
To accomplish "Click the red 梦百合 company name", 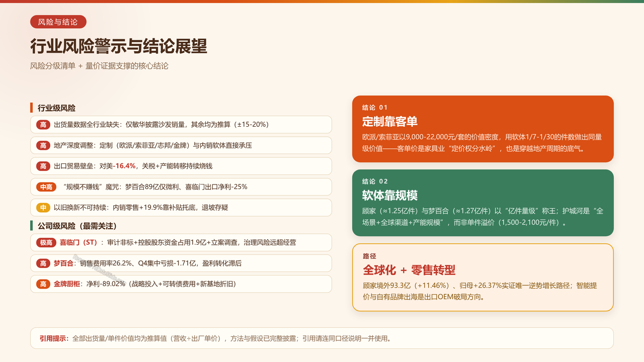I will pos(64,263).
